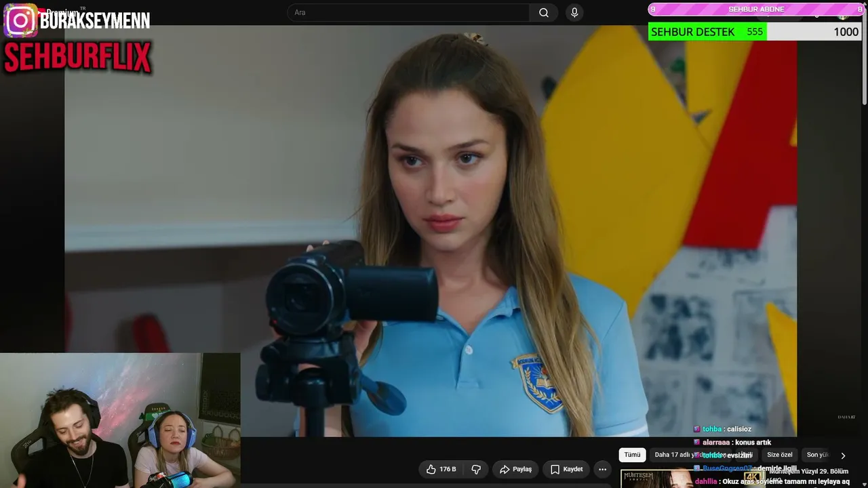Viewport: 868px width, 488px height.
Task: Start voice search with the microphone
Action: [574, 13]
